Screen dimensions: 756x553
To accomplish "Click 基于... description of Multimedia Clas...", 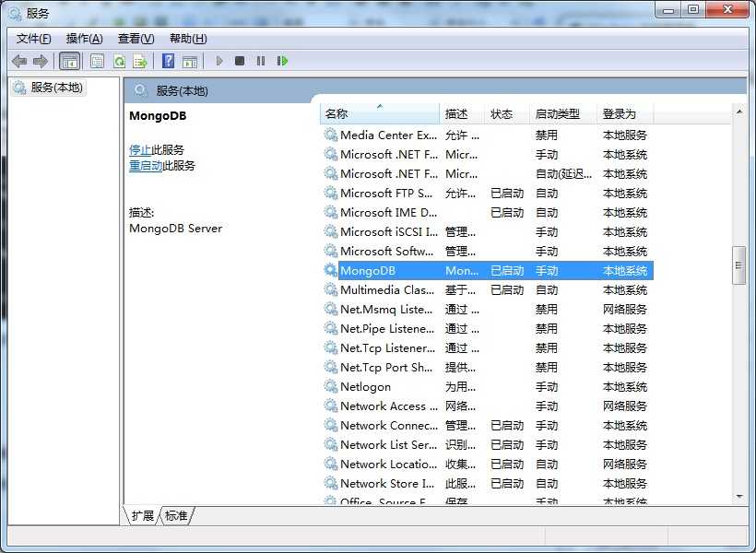I will (x=460, y=289).
